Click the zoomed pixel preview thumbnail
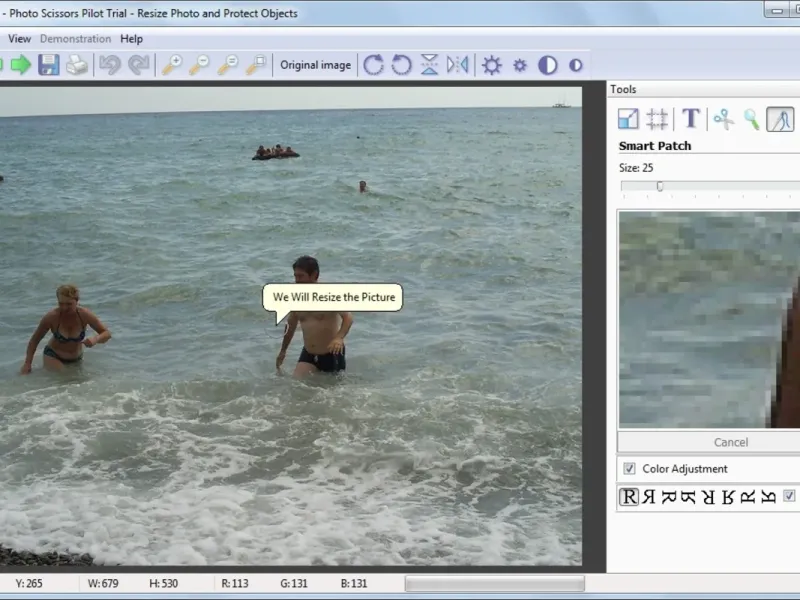The height and width of the screenshot is (600, 800). click(x=709, y=320)
